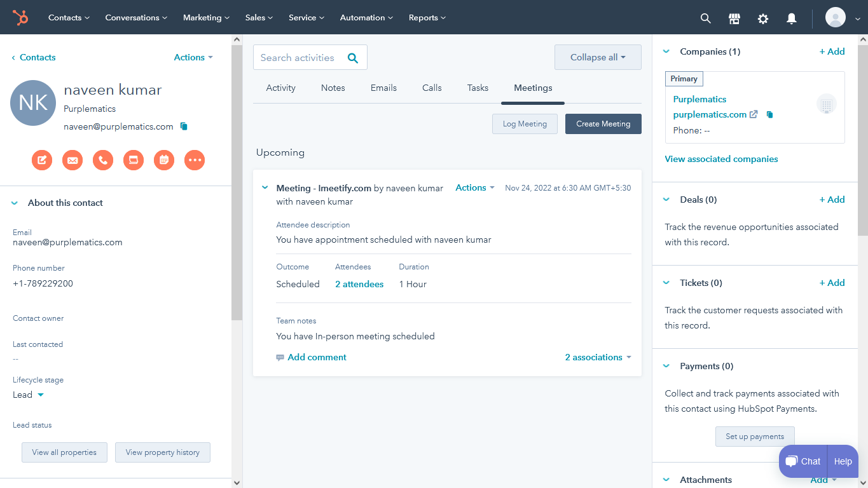Copy the email address using the clipboard icon
This screenshot has height=488, width=868.
coord(184,126)
